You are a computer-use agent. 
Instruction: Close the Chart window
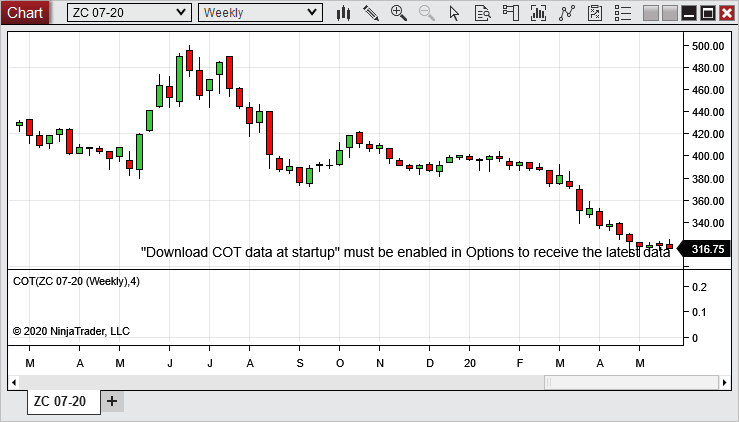click(727, 13)
